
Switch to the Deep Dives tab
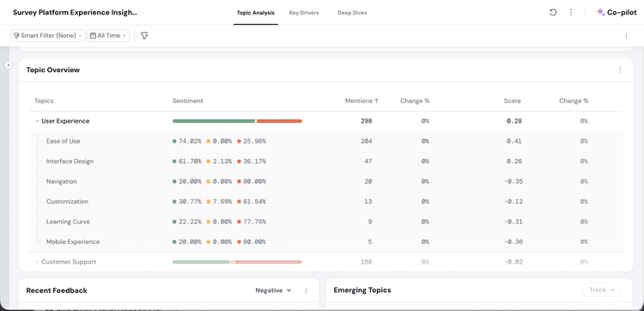point(352,13)
